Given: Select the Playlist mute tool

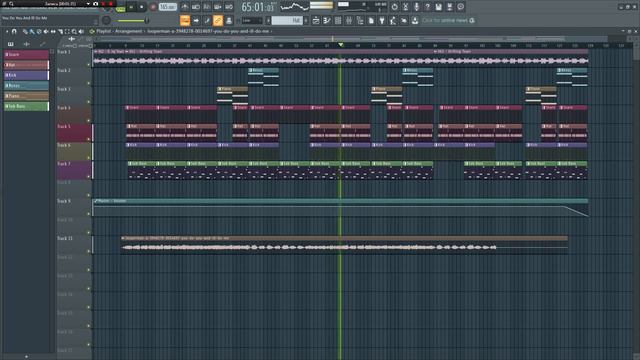Looking at the screenshot, I should (x=46, y=31).
